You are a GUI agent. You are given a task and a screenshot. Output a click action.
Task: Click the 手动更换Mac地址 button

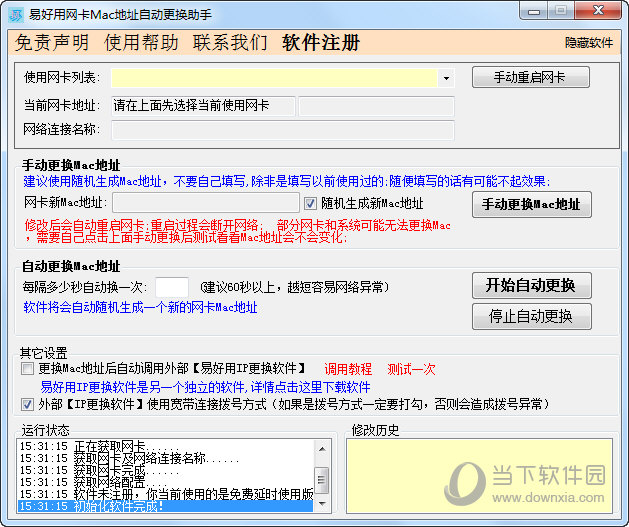coord(532,205)
